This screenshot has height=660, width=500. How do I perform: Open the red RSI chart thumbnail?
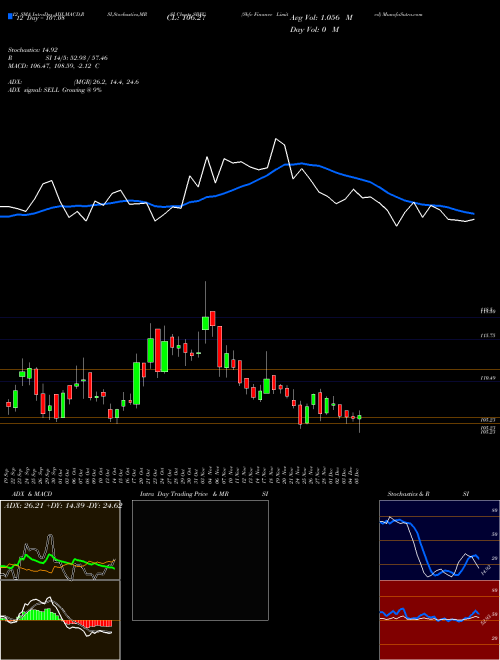439,620
